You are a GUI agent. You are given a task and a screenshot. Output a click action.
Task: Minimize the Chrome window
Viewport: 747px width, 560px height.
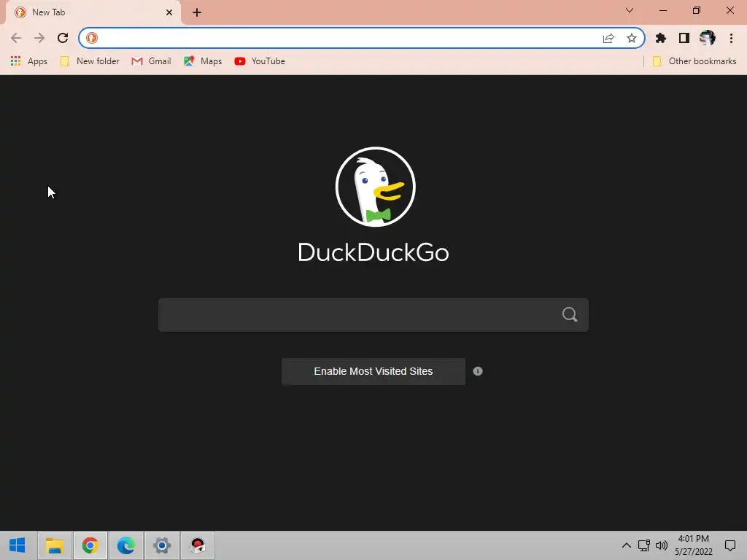(662, 10)
